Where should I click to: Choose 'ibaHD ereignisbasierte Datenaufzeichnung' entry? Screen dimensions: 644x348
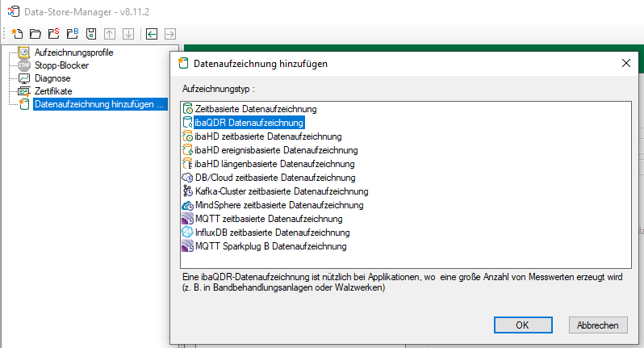click(x=277, y=150)
